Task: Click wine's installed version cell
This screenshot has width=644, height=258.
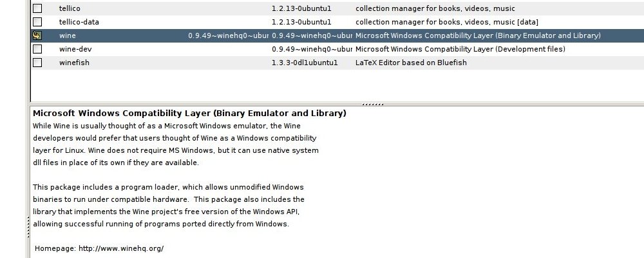Action: 229,35
